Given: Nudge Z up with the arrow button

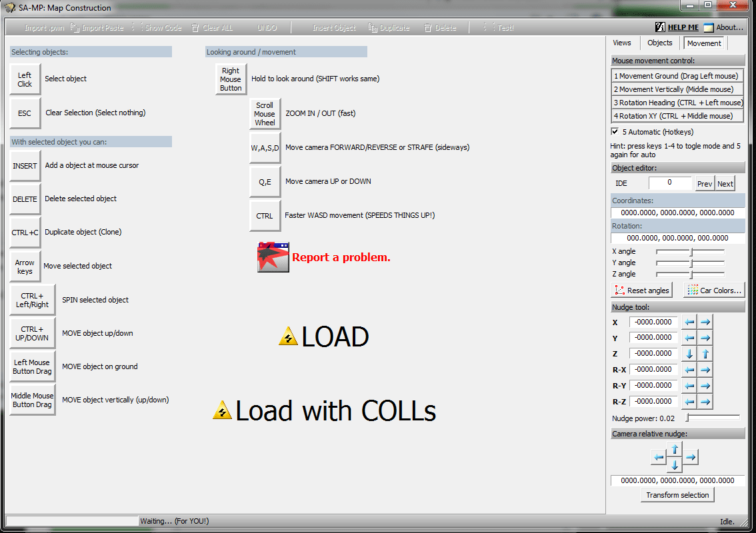Looking at the screenshot, I should pyautogui.click(x=705, y=354).
